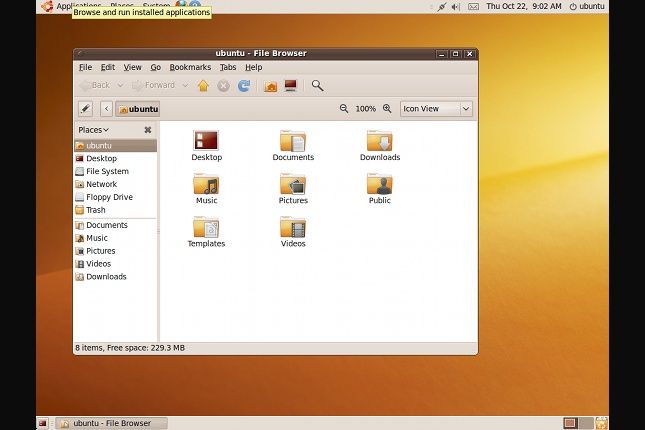
Task: Open the Icon View mode dropdown
Action: click(436, 109)
